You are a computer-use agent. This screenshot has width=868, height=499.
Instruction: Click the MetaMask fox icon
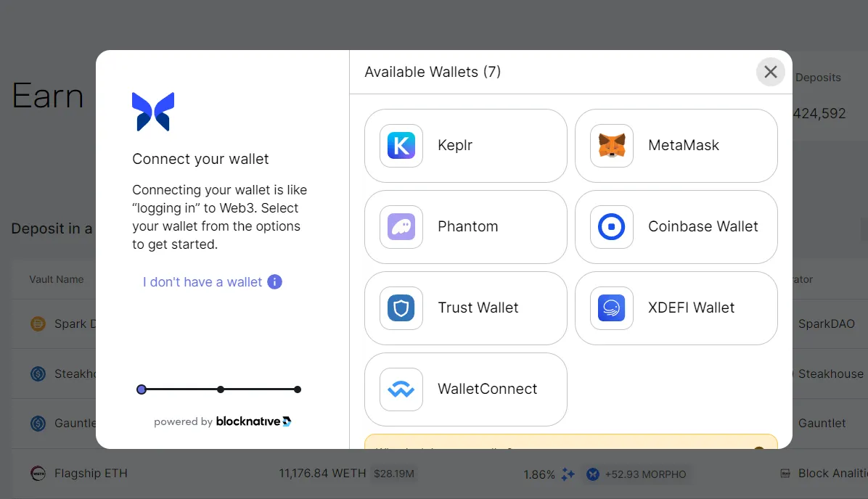[x=611, y=146]
